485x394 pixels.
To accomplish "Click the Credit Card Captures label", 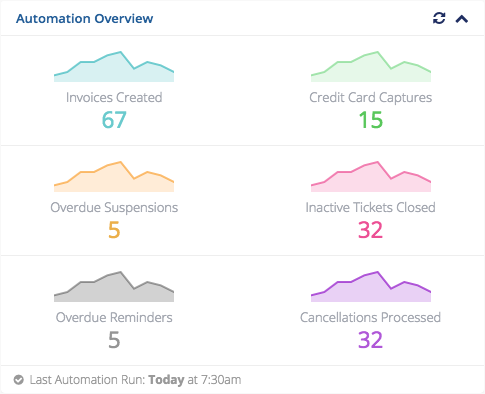I will click(371, 98).
